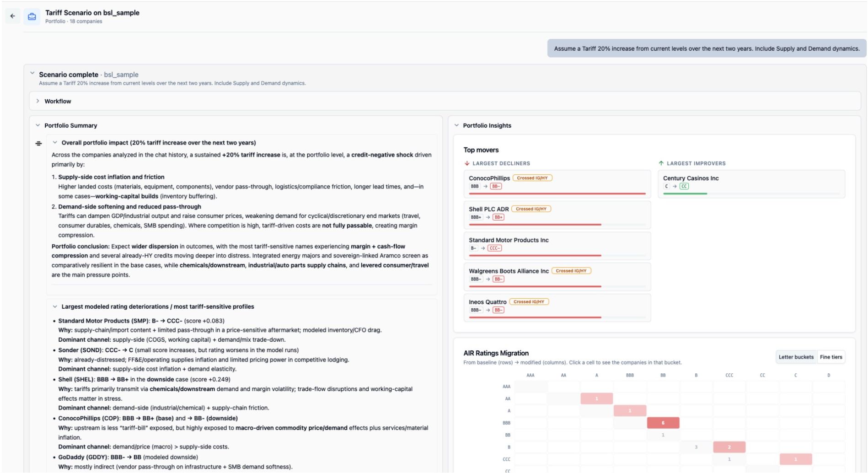Click the AA to A migration cell
The image size is (868, 473).
(x=596, y=399)
